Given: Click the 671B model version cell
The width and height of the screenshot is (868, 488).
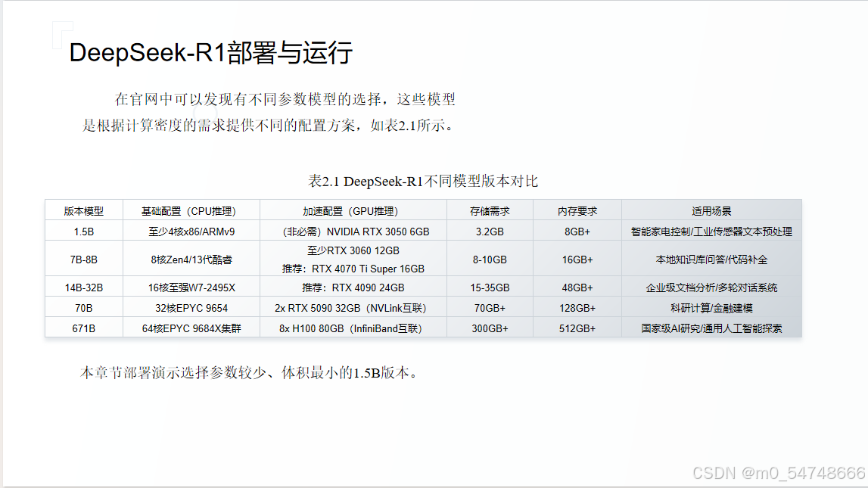Looking at the screenshot, I should [x=83, y=328].
